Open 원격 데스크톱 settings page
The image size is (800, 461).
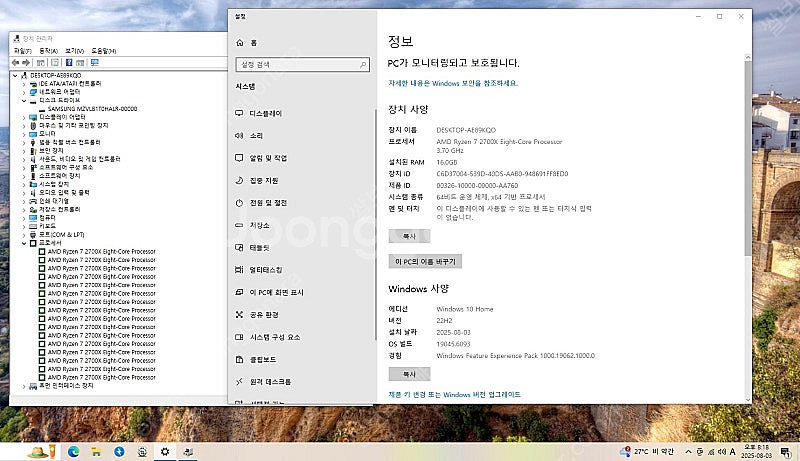(301, 382)
